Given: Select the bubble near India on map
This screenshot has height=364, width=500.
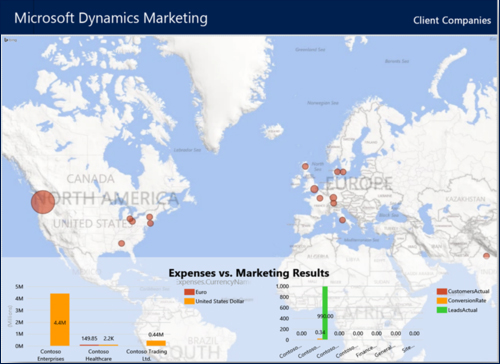Looking at the screenshot, I should pos(486,256).
